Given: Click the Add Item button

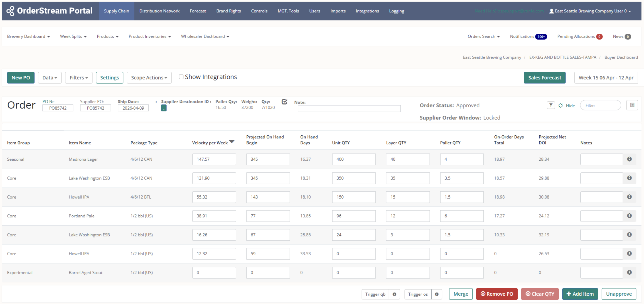Looking at the screenshot, I should point(580,294).
